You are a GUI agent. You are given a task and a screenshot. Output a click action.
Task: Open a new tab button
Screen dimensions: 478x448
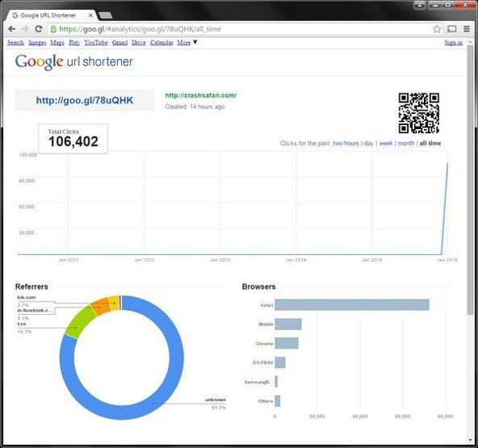106,15
